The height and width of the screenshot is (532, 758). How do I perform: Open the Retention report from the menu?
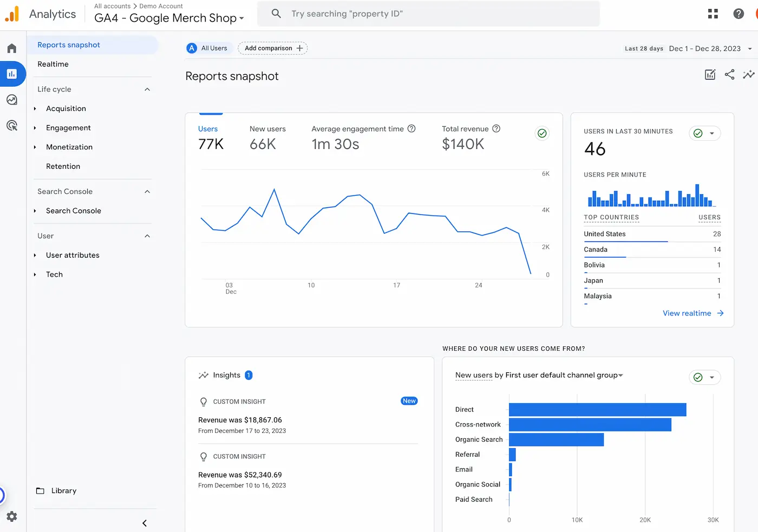(63, 166)
